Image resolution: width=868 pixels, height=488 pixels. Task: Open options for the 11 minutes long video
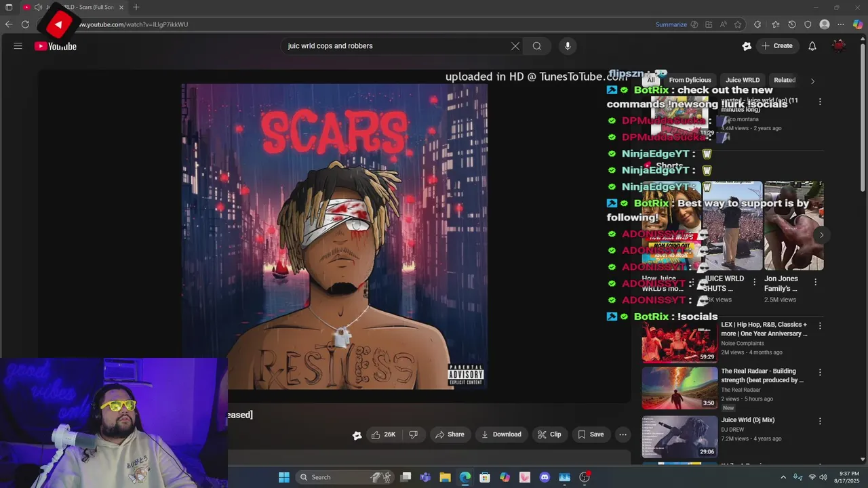click(x=820, y=102)
